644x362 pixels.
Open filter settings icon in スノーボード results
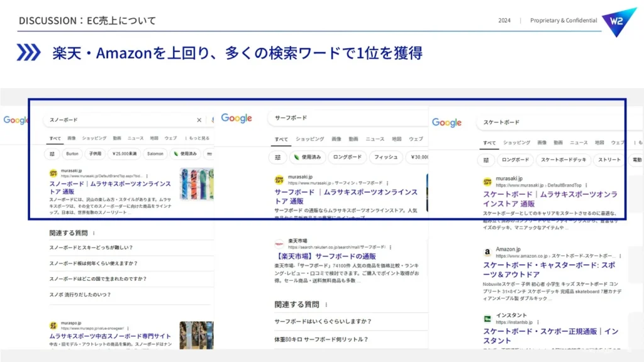52,154
